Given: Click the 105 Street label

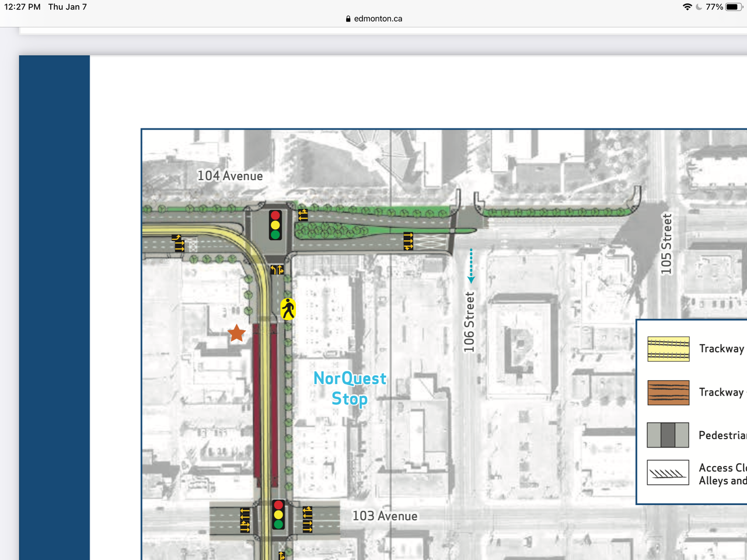Looking at the screenshot, I should (x=666, y=244).
